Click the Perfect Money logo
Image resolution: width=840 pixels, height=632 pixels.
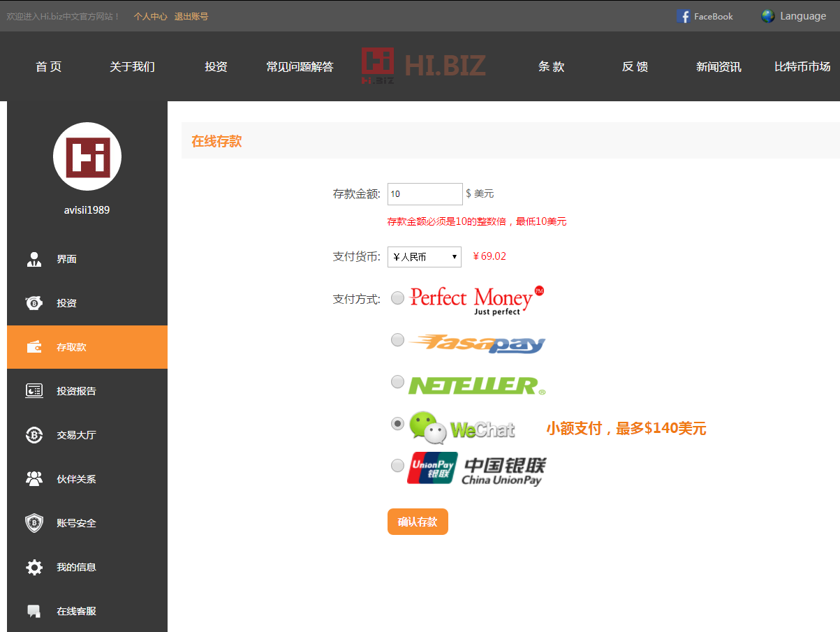477,300
